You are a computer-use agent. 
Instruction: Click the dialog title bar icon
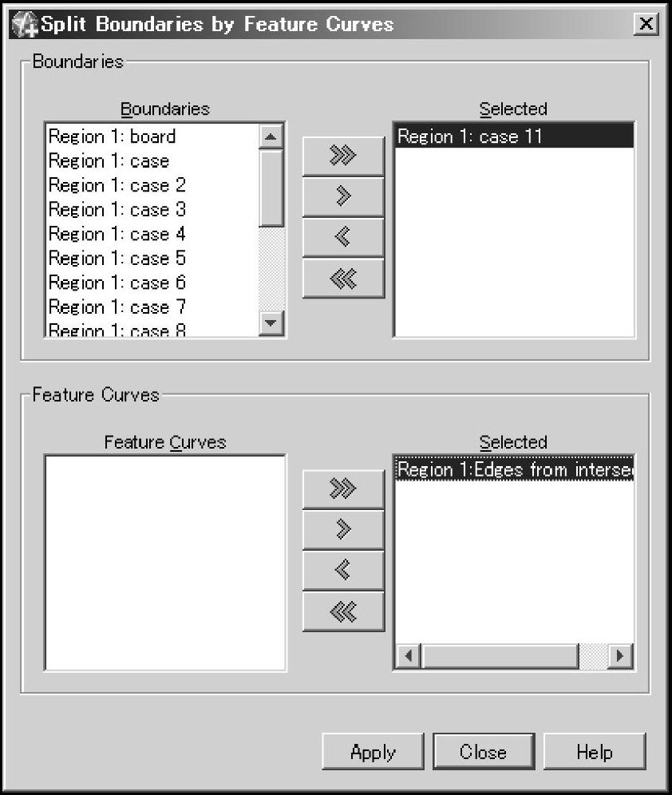[24, 24]
